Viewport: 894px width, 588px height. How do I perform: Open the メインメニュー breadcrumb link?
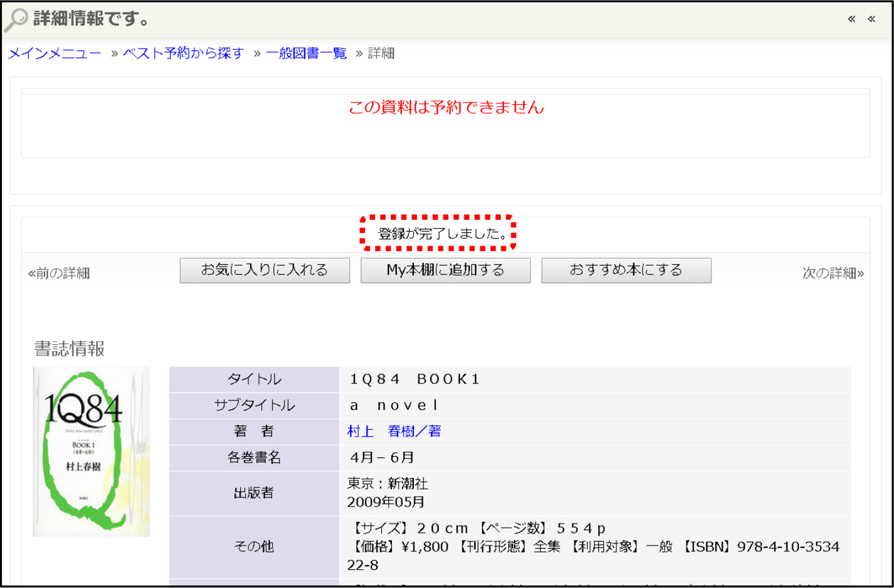tap(55, 53)
